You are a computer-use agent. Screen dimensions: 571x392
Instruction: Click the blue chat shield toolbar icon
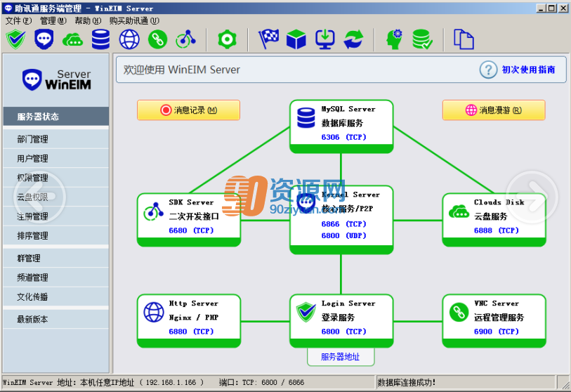point(44,39)
